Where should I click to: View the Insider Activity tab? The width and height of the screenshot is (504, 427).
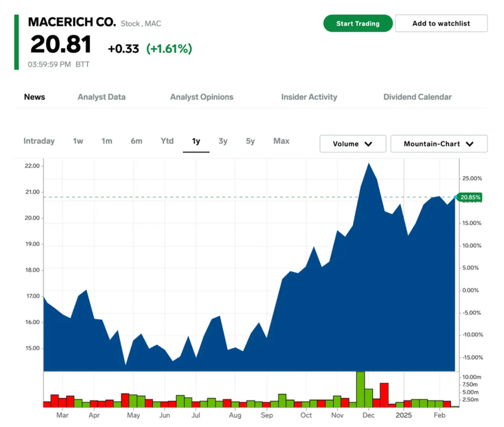[309, 97]
